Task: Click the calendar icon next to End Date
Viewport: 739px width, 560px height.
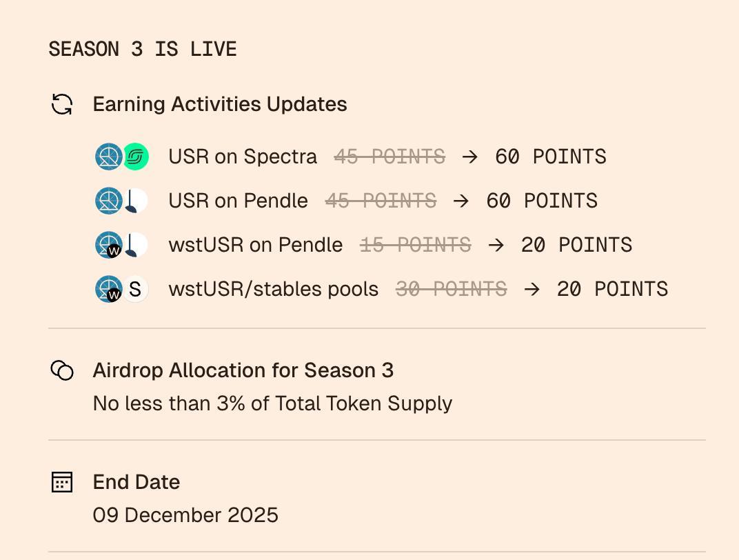Action: tap(62, 482)
